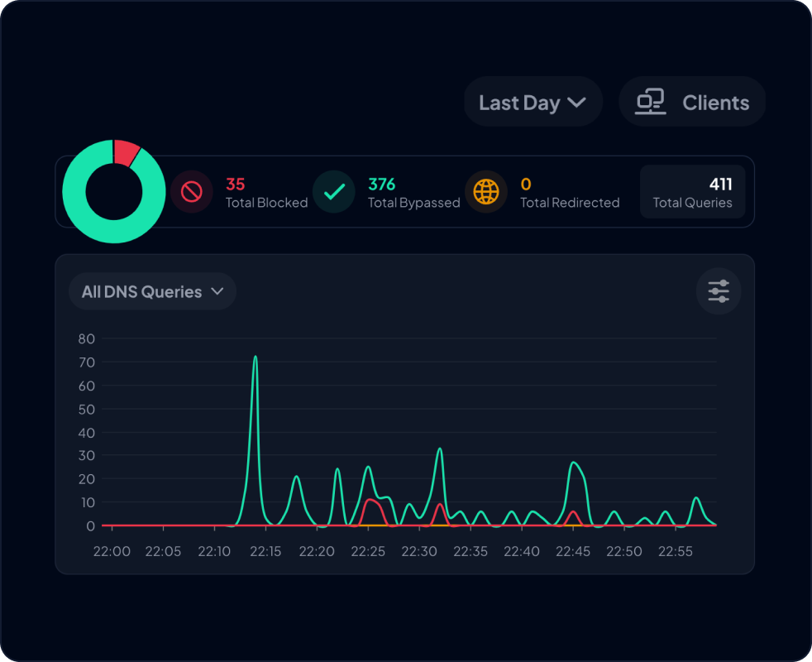Select the 0 Total Redirected count
Screen dimensions: 812x662
click(x=526, y=184)
